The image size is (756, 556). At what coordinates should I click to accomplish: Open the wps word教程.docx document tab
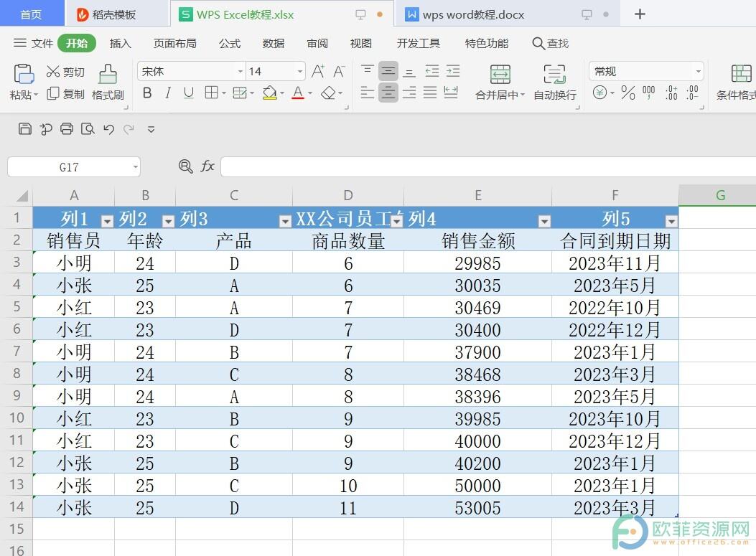[x=507, y=14]
